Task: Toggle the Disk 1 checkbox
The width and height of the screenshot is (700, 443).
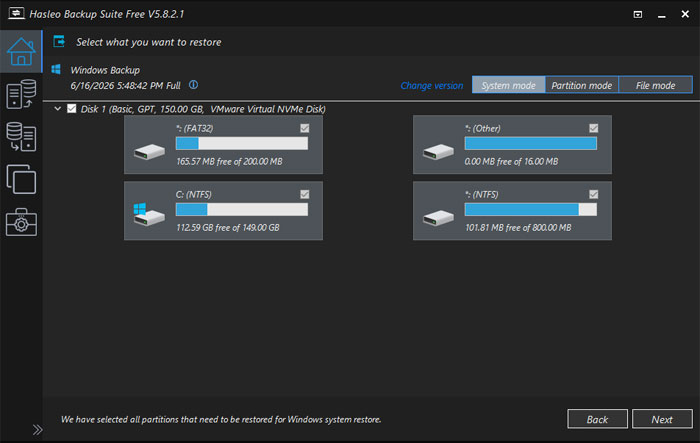Action: [71, 109]
